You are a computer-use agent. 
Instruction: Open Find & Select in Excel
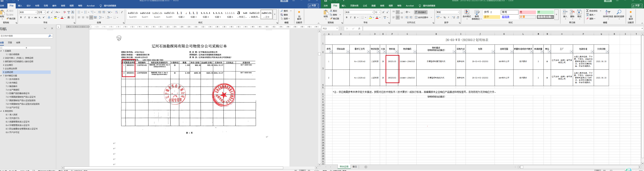619,14
